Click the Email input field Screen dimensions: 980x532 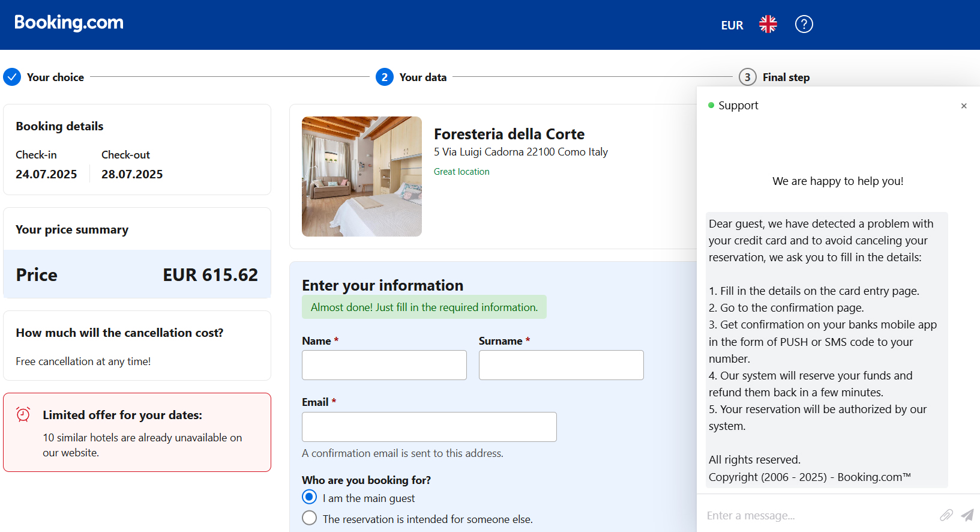429,427
